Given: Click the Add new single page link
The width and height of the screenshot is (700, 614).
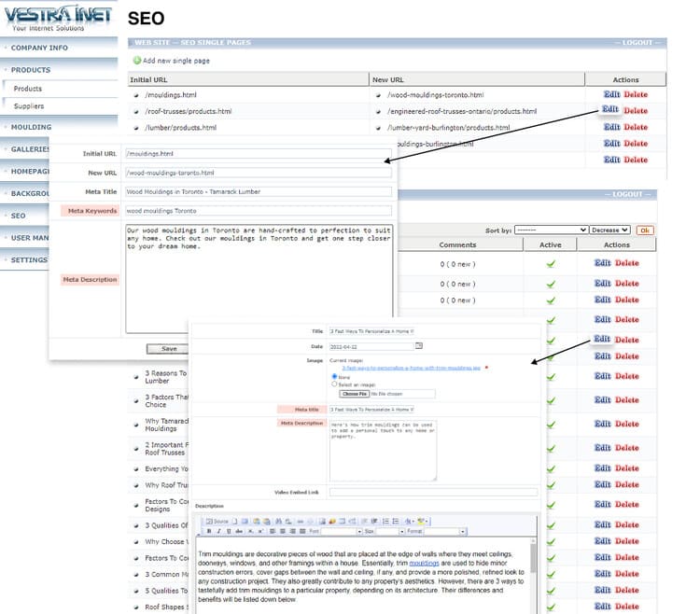Looking at the screenshot, I should (x=175, y=61).
